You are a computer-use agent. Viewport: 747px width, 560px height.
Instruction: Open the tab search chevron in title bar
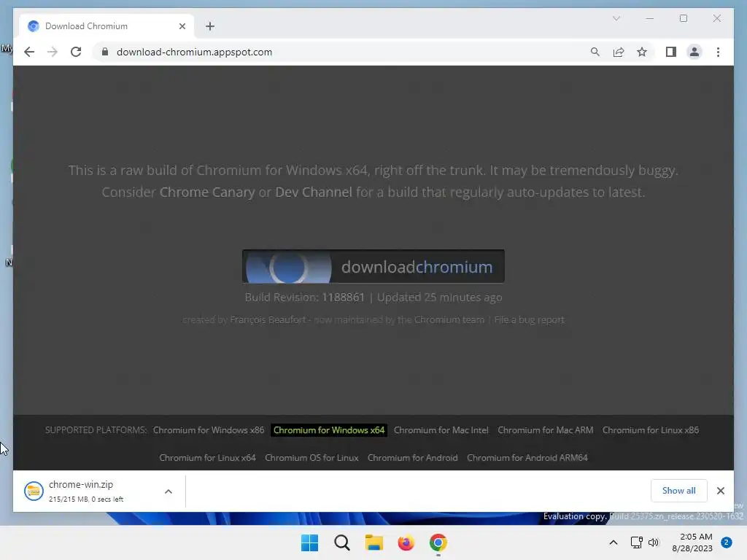[616, 18]
